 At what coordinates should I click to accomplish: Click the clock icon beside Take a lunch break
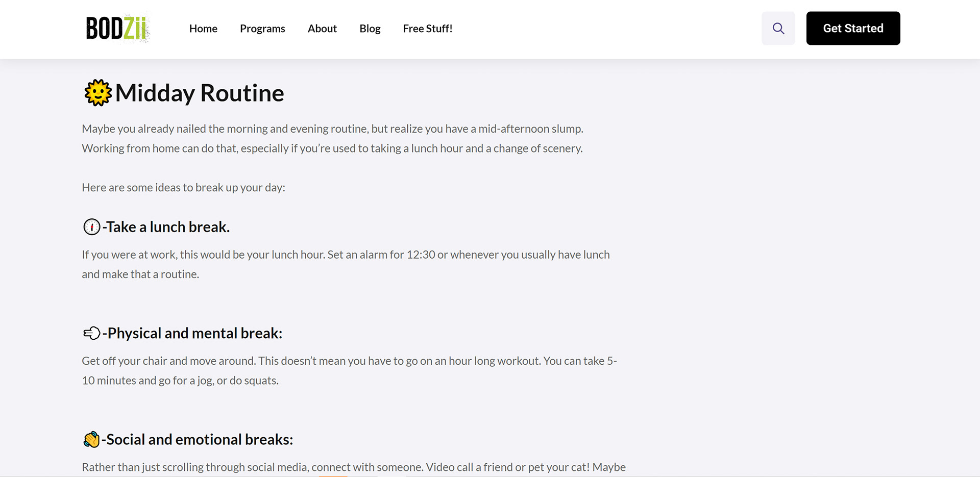(92, 227)
